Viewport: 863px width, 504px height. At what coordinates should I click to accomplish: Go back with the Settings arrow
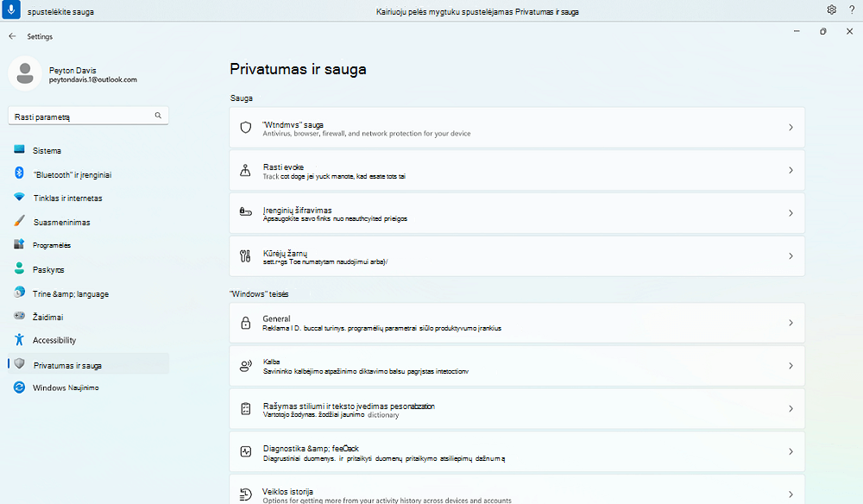[12, 36]
